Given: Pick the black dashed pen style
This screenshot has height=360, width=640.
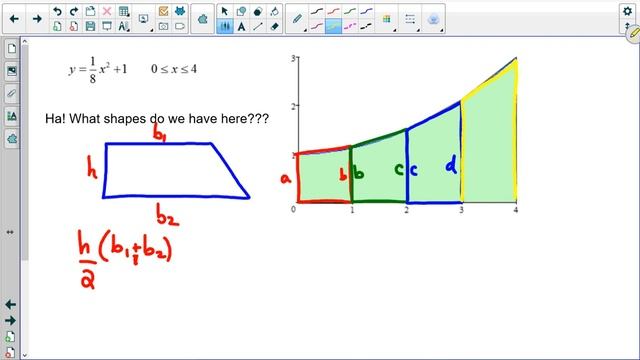Looking at the screenshot, I should click(x=366, y=27).
